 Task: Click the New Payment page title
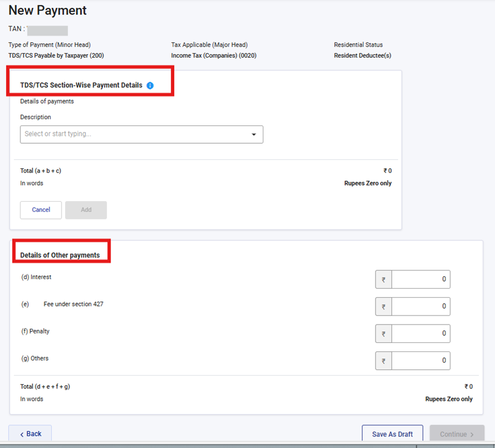(47, 11)
